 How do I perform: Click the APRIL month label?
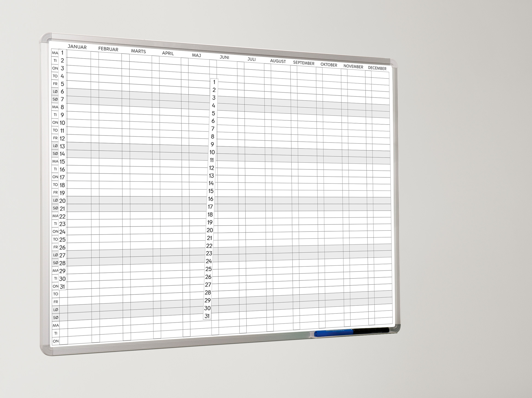(x=168, y=53)
